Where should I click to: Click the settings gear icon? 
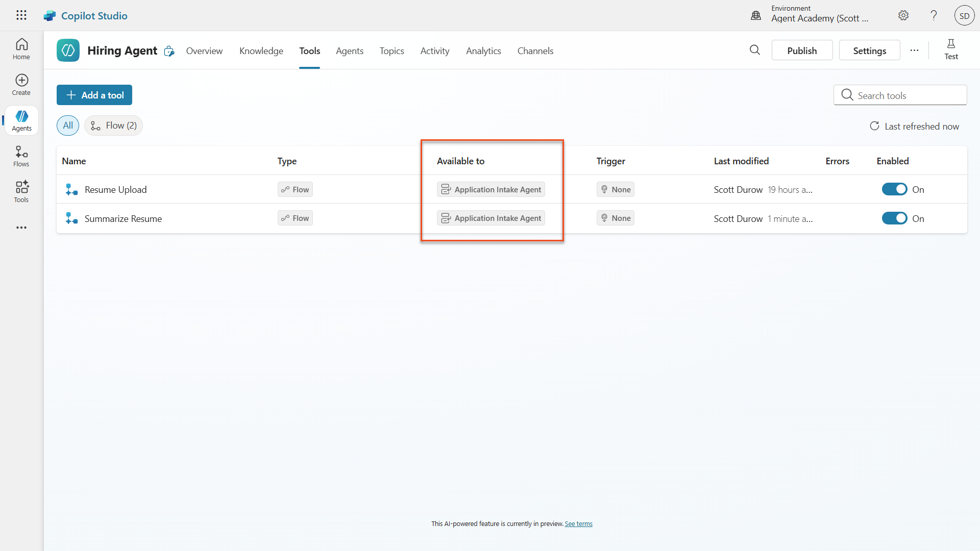click(x=903, y=15)
